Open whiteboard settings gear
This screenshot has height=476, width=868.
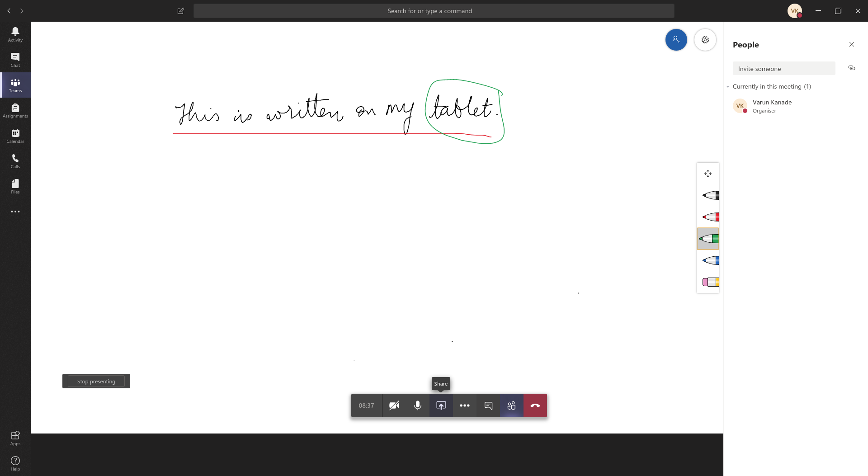[x=705, y=40]
